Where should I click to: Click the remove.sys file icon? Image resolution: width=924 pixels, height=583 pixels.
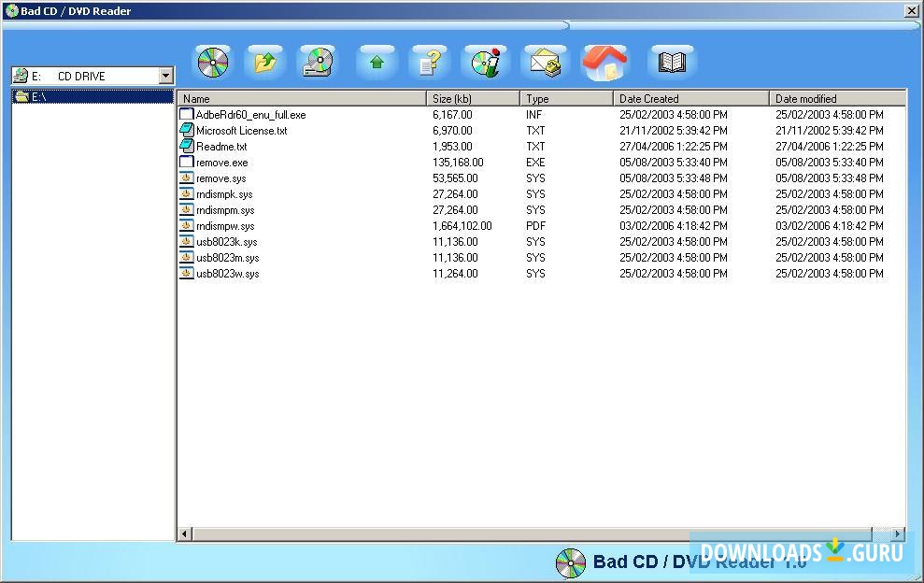[186, 178]
